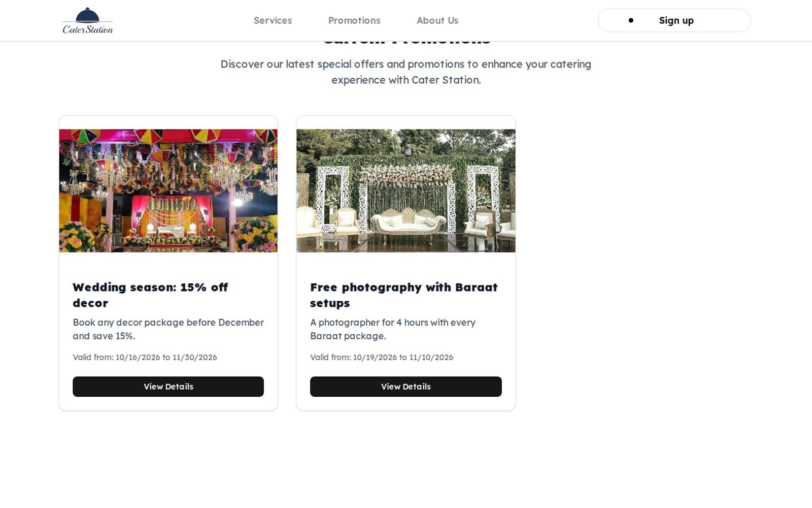Screen dimensions: 812x508
Task: Open the green floral Baraat setup image
Action: pyautogui.click(x=405, y=190)
